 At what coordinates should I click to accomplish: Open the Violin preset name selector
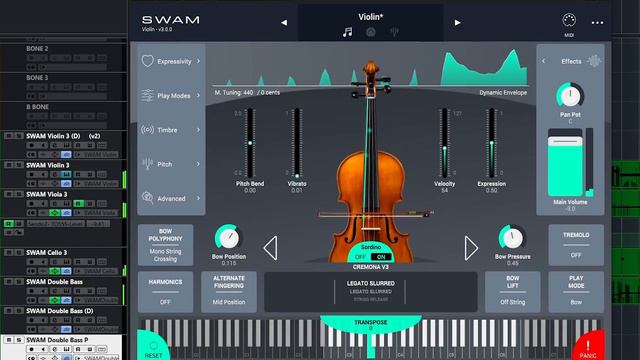point(371,17)
